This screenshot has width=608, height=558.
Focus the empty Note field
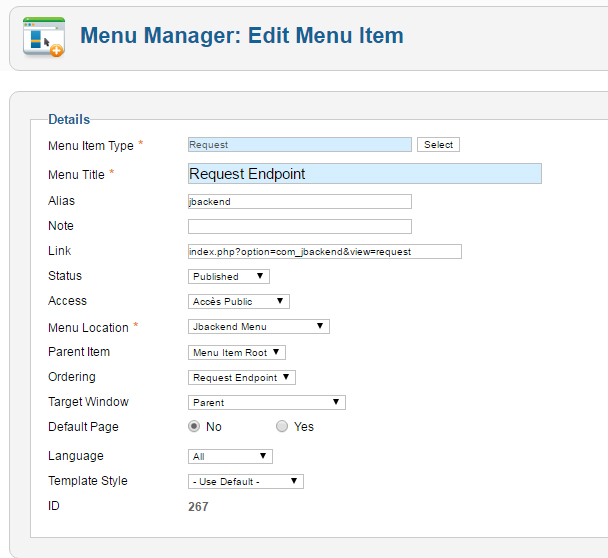300,226
